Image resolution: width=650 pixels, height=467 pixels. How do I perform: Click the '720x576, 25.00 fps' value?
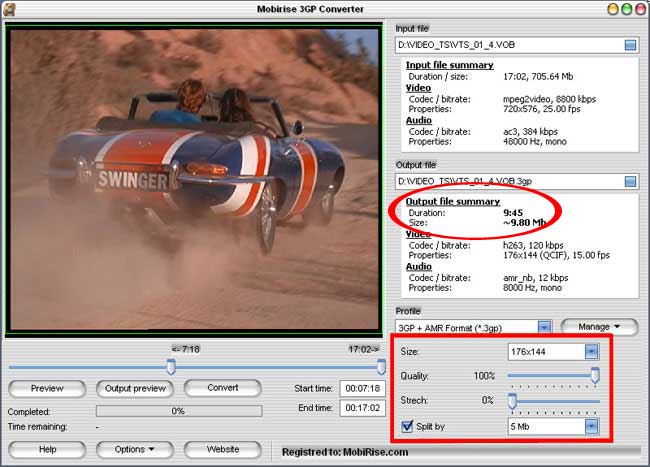click(541, 109)
